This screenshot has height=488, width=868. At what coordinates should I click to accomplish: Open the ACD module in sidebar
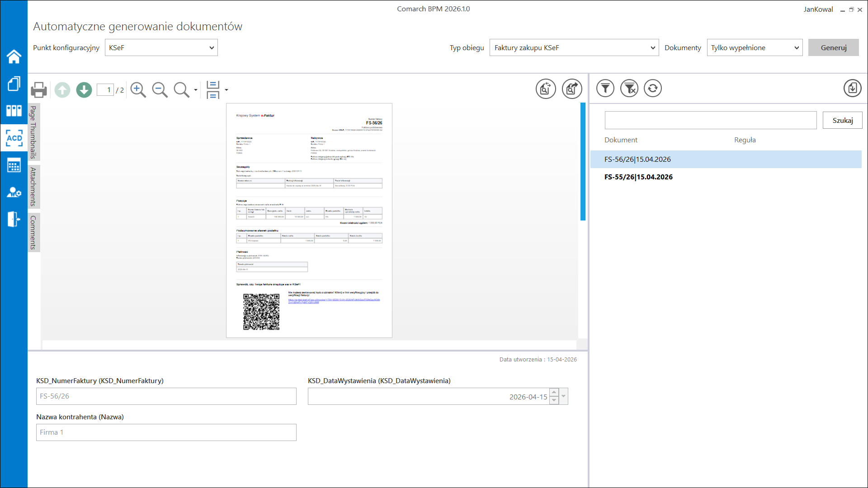[14, 138]
